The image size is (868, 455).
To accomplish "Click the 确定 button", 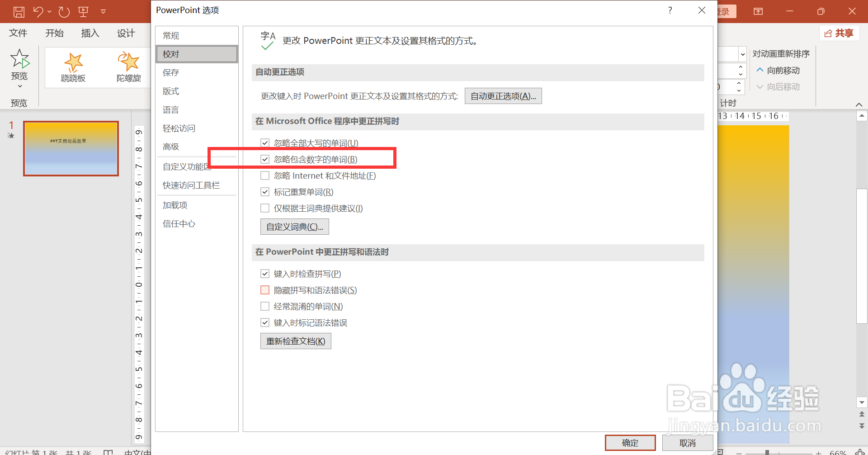I will (630, 443).
